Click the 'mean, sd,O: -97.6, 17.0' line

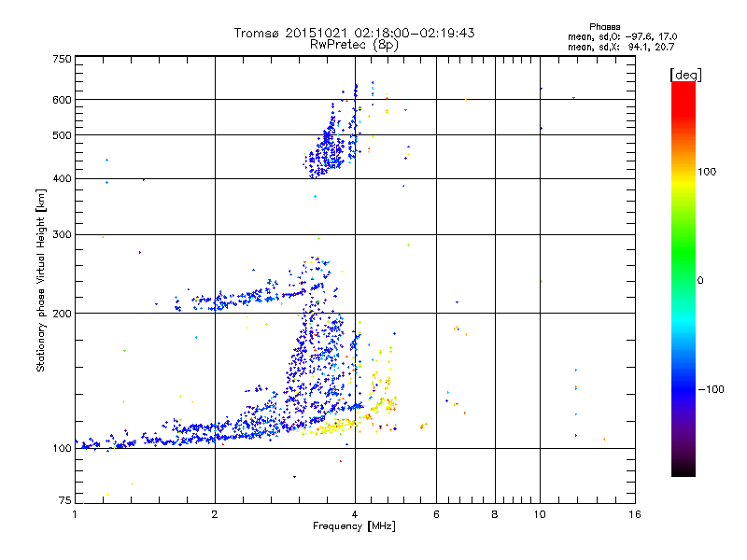coord(622,36)
